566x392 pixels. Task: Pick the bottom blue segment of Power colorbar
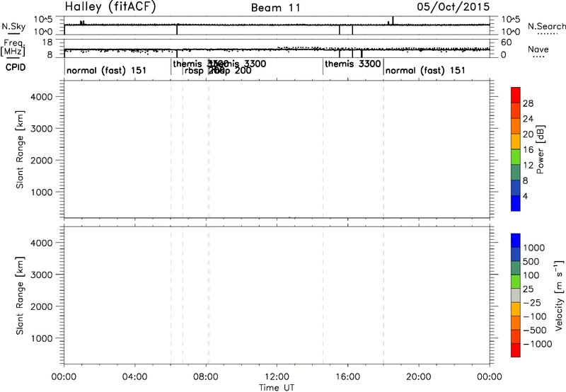coord(516,203)
